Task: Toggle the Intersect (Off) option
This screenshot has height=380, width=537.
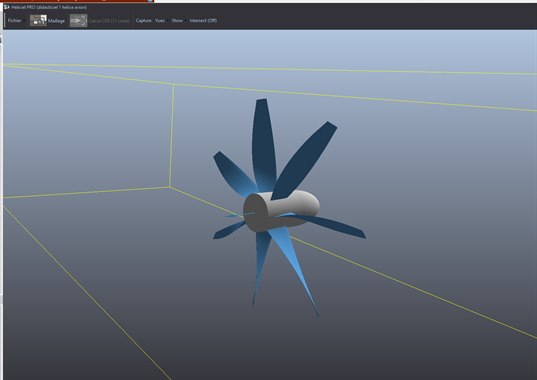Action: 203,21
